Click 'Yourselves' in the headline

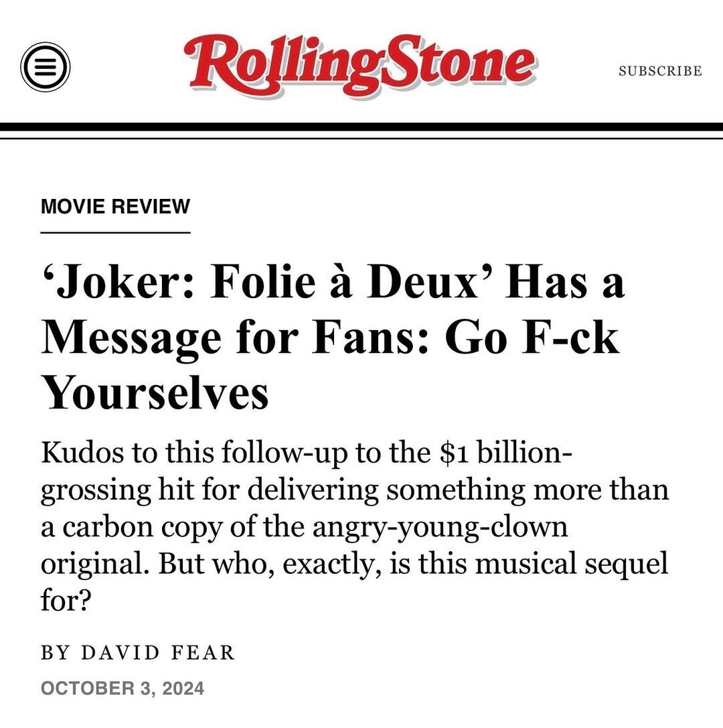pos(155,394)
